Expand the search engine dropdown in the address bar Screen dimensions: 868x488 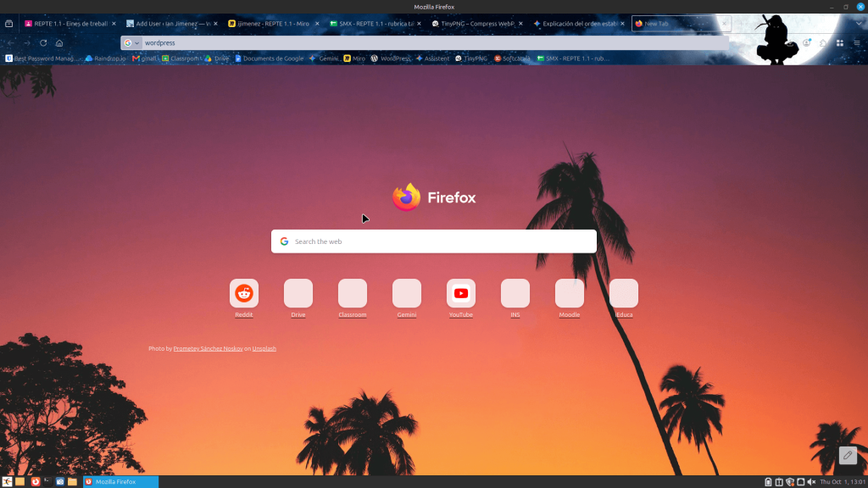pyautogui.click(x=131, y=42)
